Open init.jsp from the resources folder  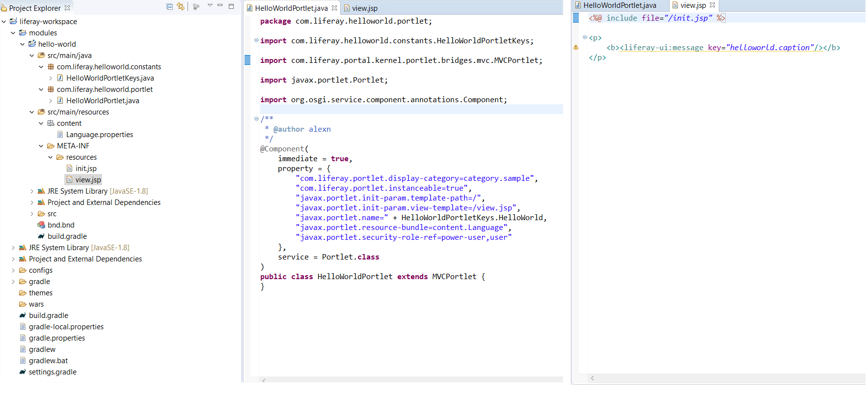(x=86, y=169)
